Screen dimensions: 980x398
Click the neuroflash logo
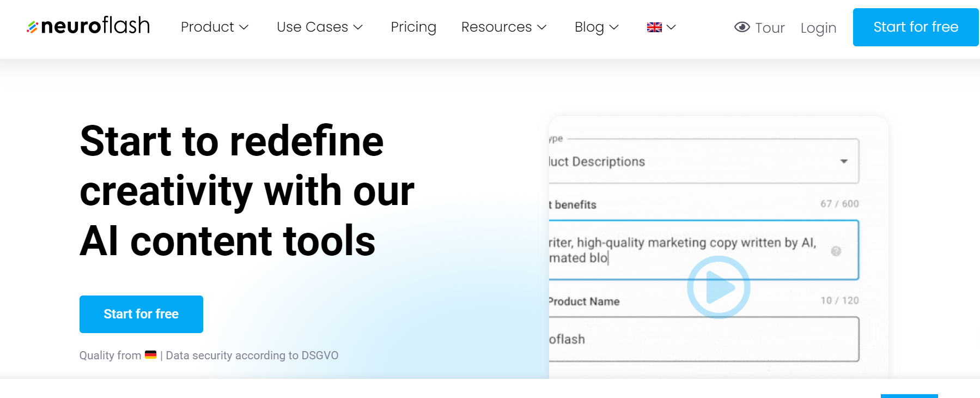[88, 26]
